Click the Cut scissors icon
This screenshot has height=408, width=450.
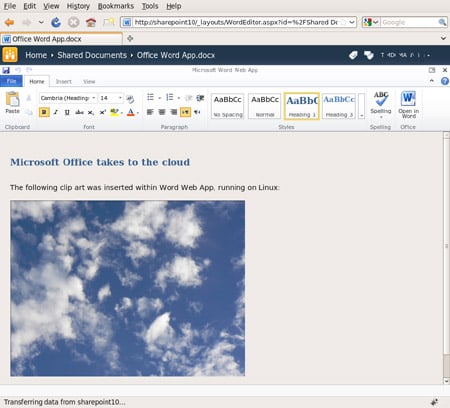(x=29, y=98)
